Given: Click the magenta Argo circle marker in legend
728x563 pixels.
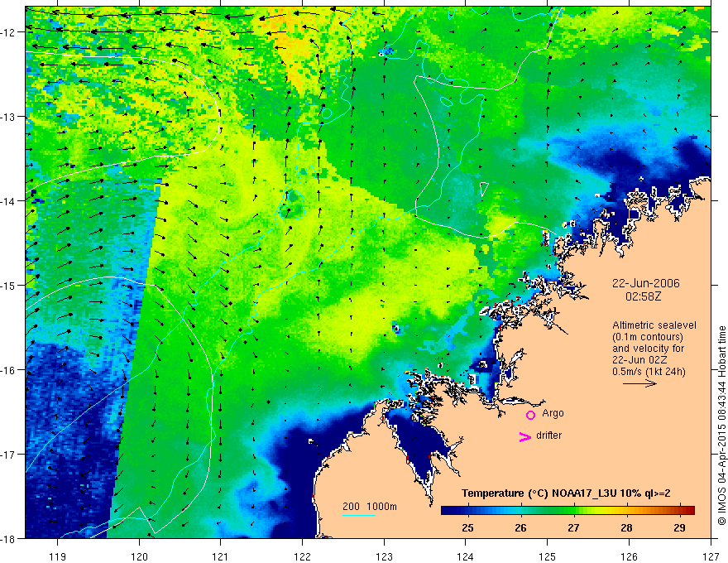Looking at the screenshot, I should (x=530, y=415).
